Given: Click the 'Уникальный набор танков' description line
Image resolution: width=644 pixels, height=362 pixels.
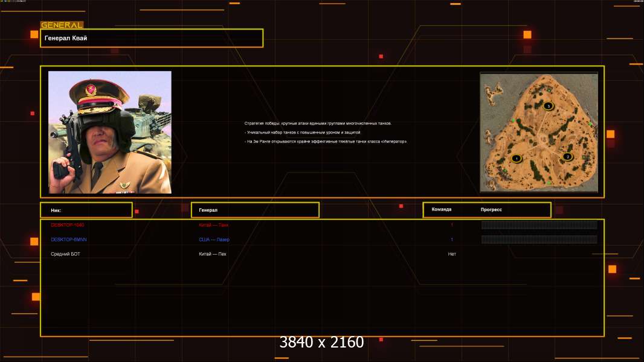Looking at the screenshot, I should 303,132.
